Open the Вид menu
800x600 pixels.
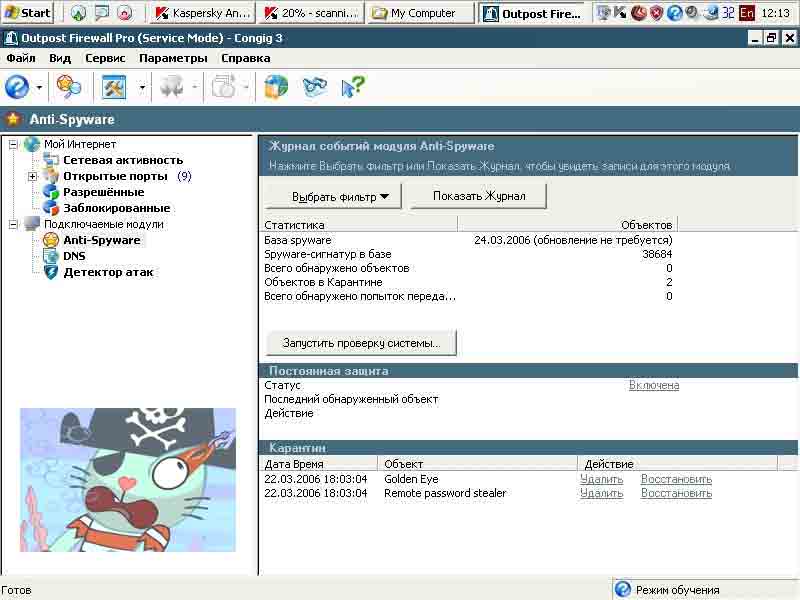click(60, 58)
